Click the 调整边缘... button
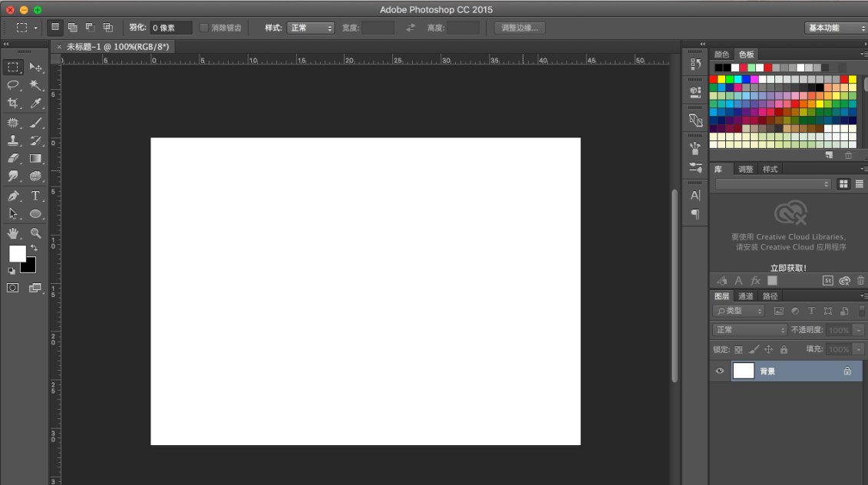 (x=520, y=28)
